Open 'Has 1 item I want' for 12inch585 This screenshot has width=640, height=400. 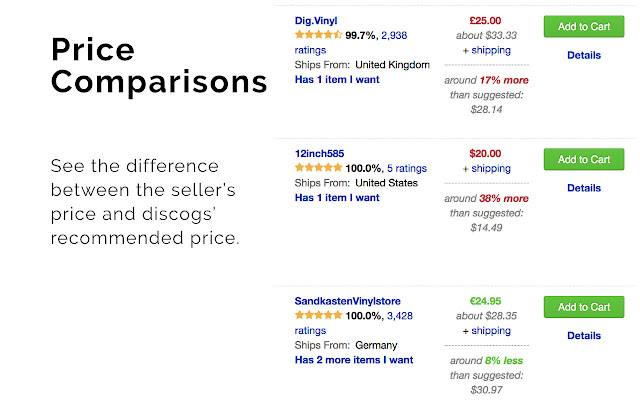[337, 198]
